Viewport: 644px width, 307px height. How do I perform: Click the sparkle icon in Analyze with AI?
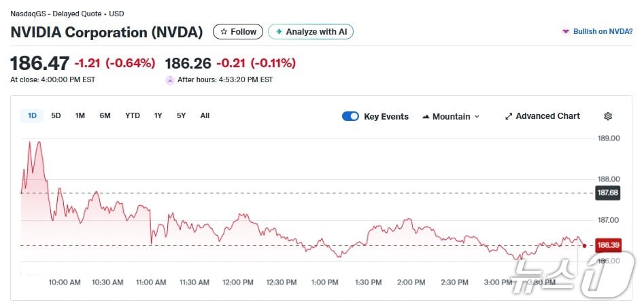(278, 32)
